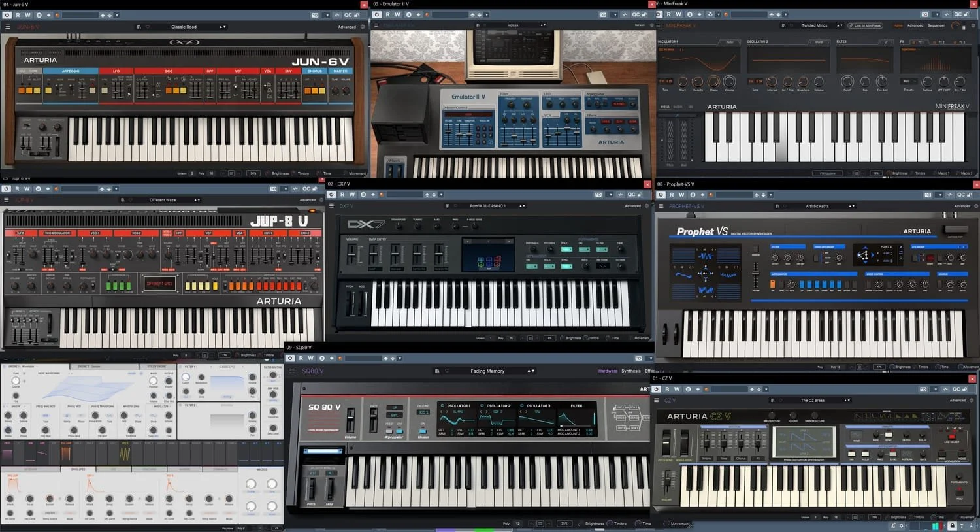
Task: Open settings gear in DX7 V window
Action: (x=647, y=206)
